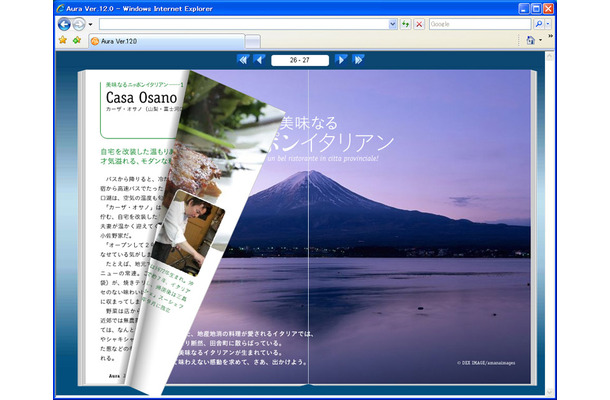Click the 'un bel ristorante in citta provinciale!' text
This screenshot has height=400, width=610.
coord(323,158)
